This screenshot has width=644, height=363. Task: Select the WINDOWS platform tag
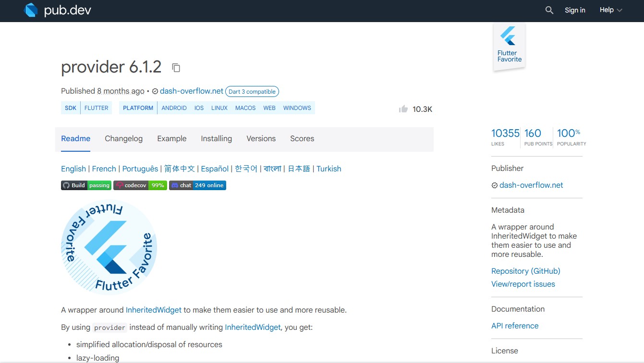tap(297, 108)
